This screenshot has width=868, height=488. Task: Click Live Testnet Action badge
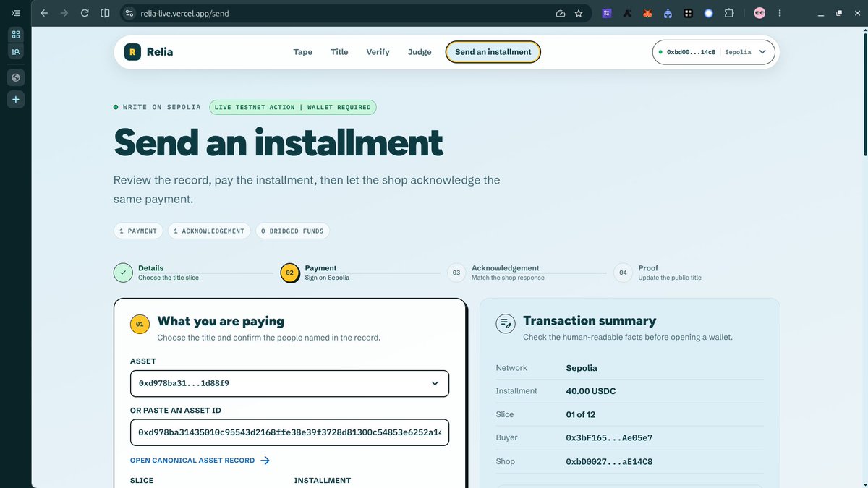293,107
